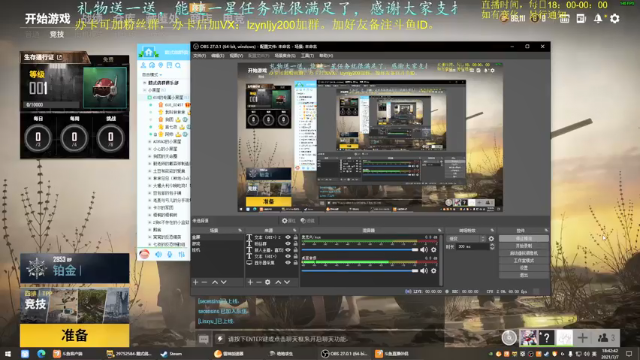The width and height of the screenshot is (640, 360).
Task: Open the mode dropdown in voice chat window
Action: click(x=151, y=75)
